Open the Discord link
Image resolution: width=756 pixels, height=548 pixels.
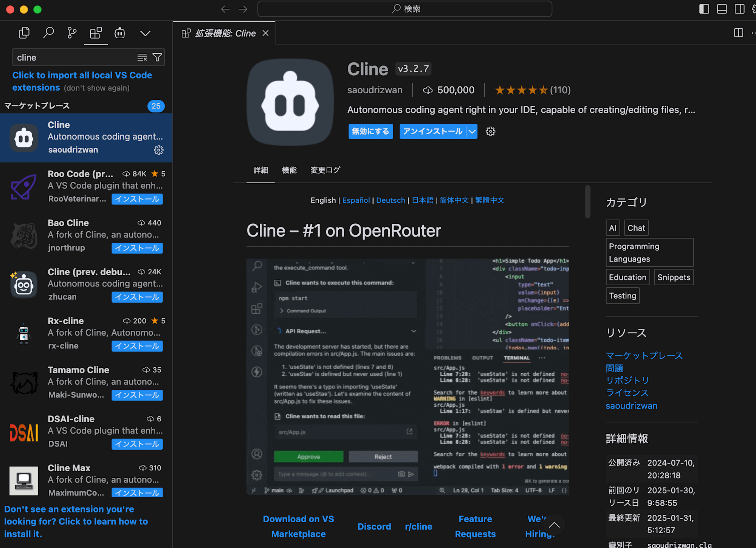pos(374,526)
